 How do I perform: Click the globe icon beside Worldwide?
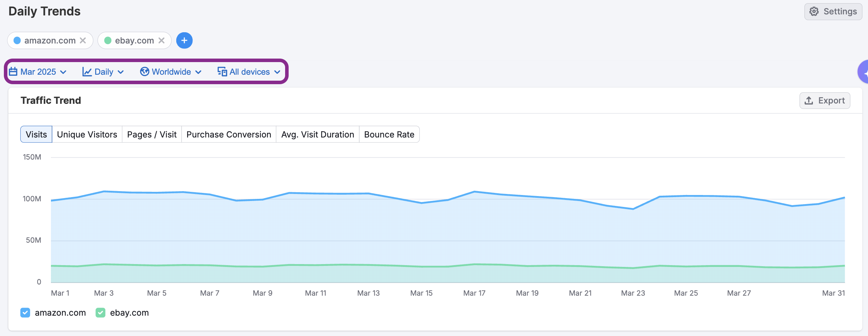[x=144, y=72]
